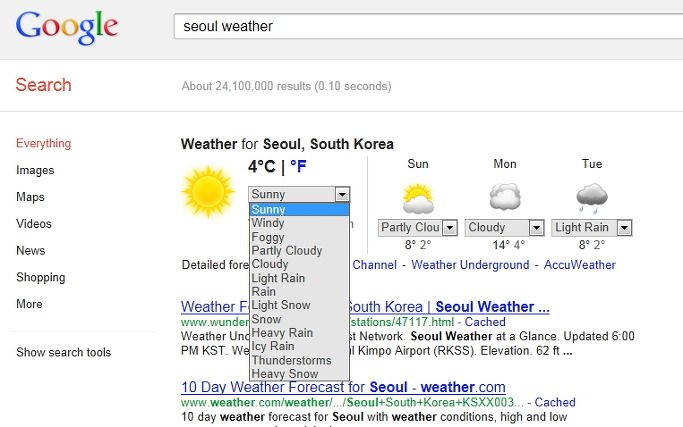Image resolution: width=683 pixels, height=427 pixels.
Task: Switch to News results
Action: tap(31, 251)
